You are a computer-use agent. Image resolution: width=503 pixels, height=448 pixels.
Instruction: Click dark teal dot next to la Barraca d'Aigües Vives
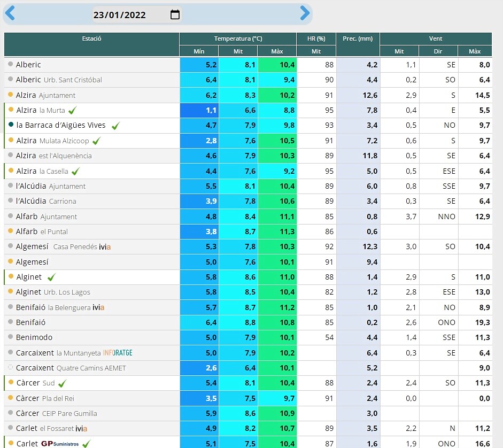tap(11, 125)
